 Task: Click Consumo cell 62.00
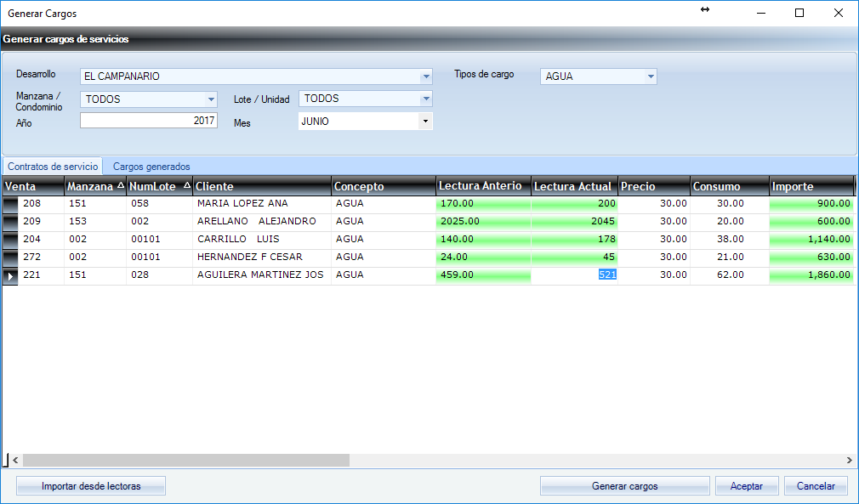[x=730, y=275]
